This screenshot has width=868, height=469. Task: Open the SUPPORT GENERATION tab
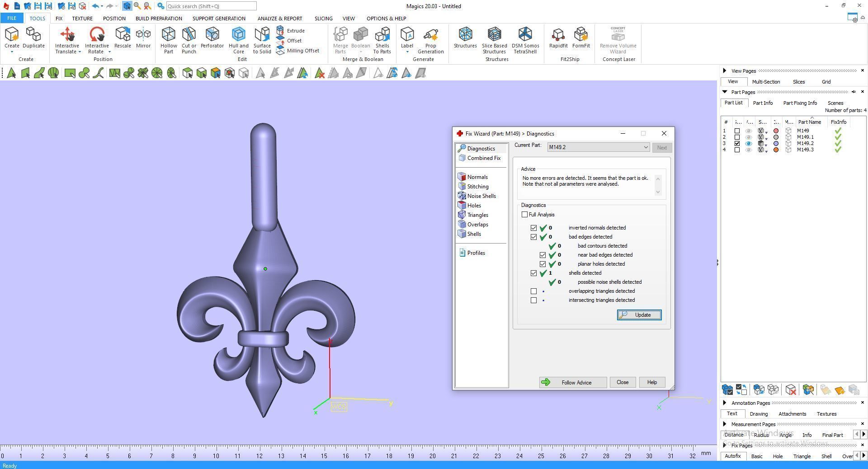point(219,19)
